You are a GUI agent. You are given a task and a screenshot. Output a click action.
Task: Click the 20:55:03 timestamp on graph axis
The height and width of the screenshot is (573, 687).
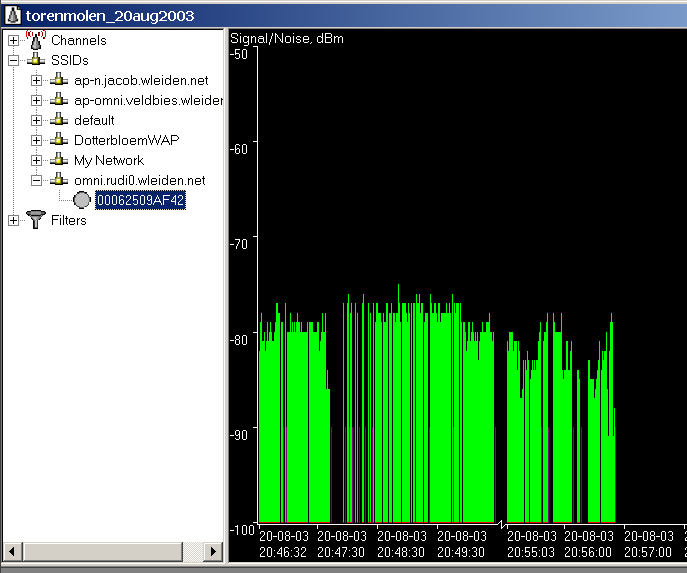[531, 551]
